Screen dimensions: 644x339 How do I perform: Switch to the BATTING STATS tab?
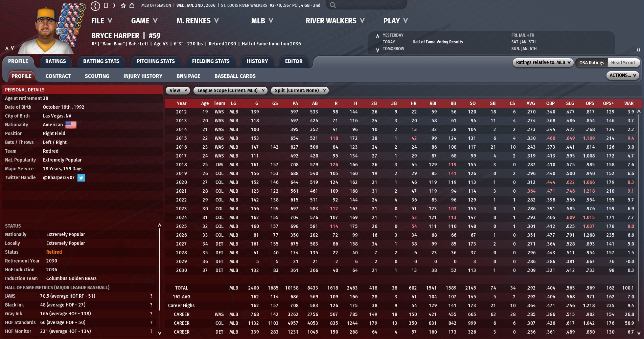coord(101,61)
